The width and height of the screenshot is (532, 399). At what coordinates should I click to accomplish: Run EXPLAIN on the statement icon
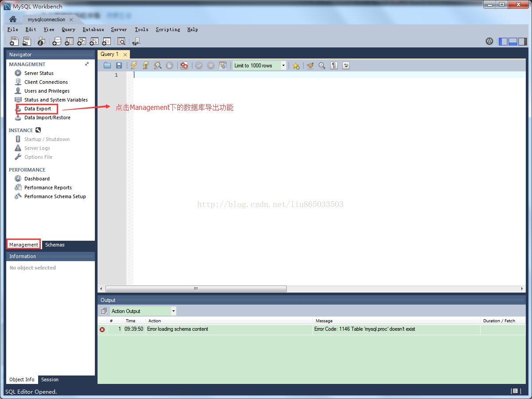coord(157,66)
